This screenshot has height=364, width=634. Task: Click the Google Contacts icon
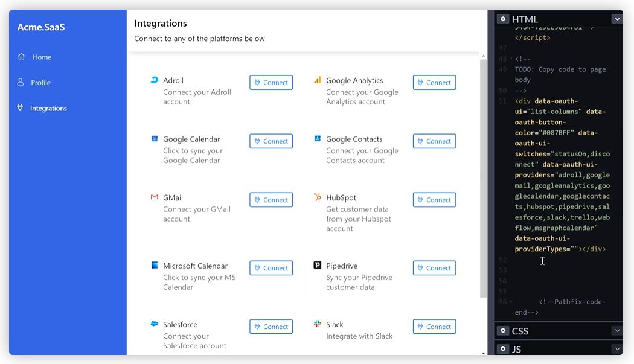point(318,139)
